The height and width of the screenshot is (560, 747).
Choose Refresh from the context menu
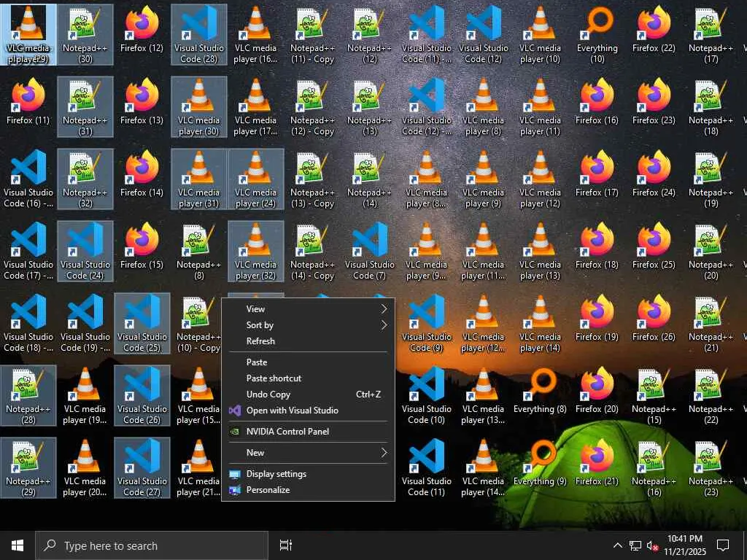click(x=309, y=341)
